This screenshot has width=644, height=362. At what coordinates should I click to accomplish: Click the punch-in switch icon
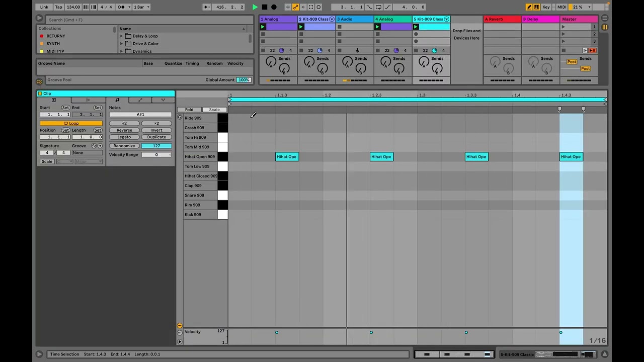click(x=369, y=7)
